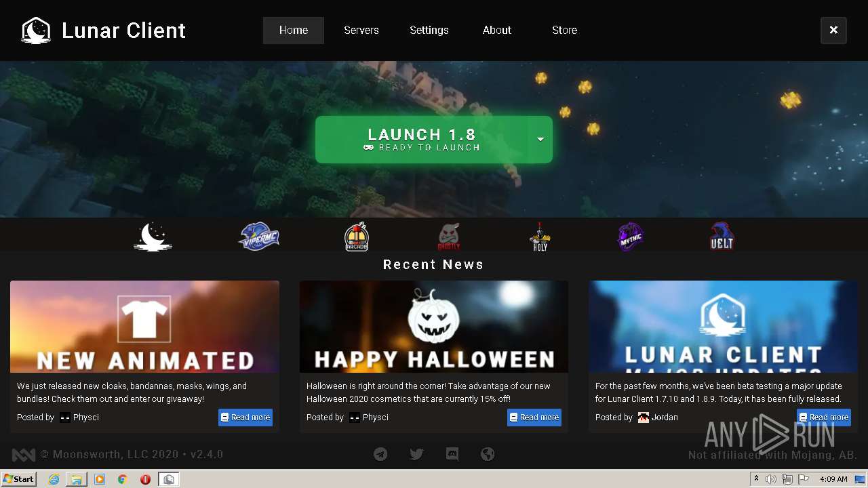Open the Discord link icon
The image size is (868, 488).
[452, 454]
